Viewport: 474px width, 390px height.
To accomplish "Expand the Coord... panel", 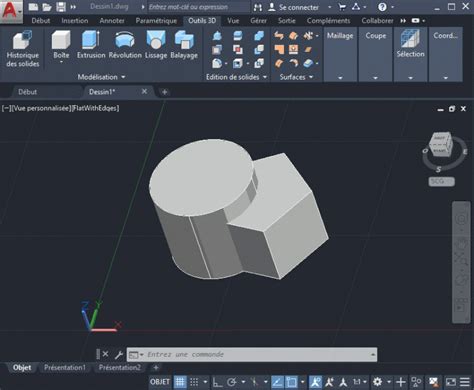I will pyautogui.click(x=446, y=78).
